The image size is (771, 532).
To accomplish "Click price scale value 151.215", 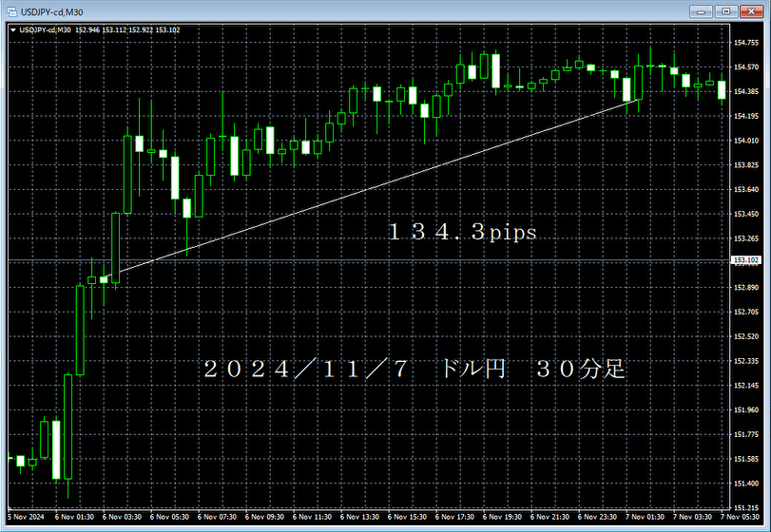I will tap(745, 507).
